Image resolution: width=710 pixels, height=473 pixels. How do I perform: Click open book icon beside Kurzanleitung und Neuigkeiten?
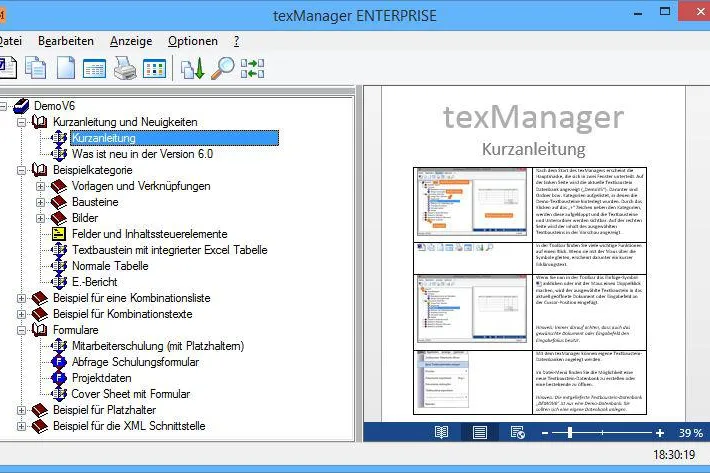coord(40,122)
